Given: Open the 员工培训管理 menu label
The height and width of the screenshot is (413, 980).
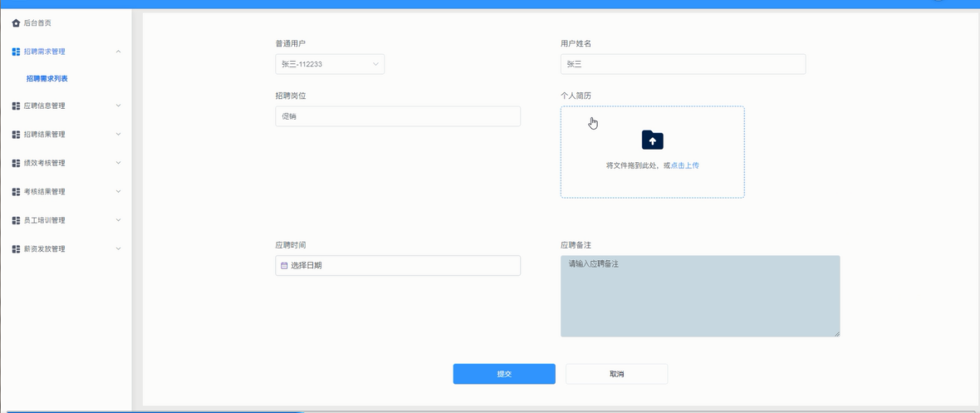Looking at the screenshot, I should tap(45, 220).
